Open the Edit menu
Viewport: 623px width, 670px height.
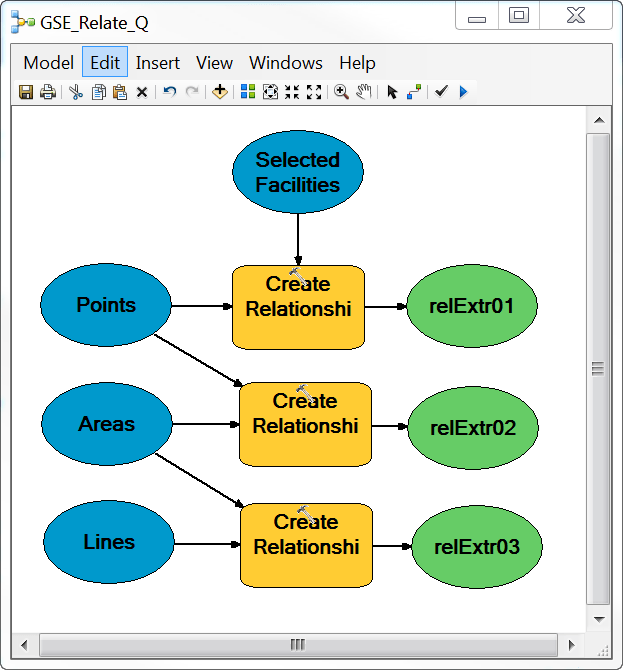point(105,62)
